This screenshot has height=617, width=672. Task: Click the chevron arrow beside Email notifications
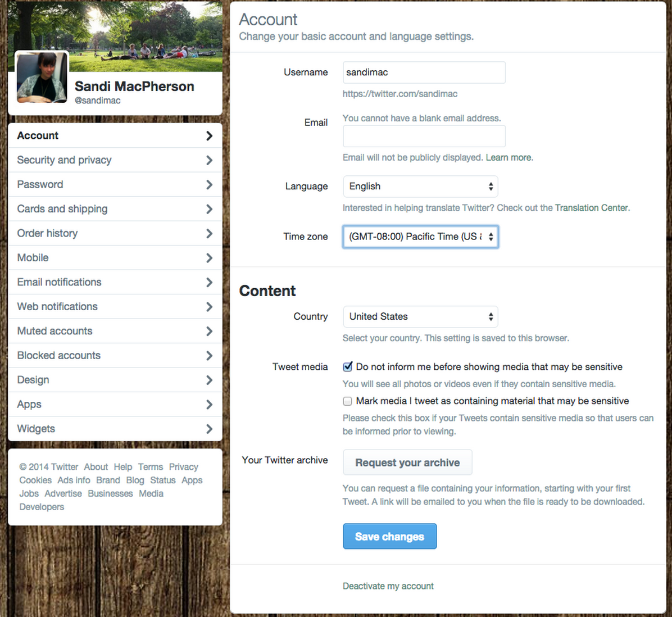click(209, 282)
